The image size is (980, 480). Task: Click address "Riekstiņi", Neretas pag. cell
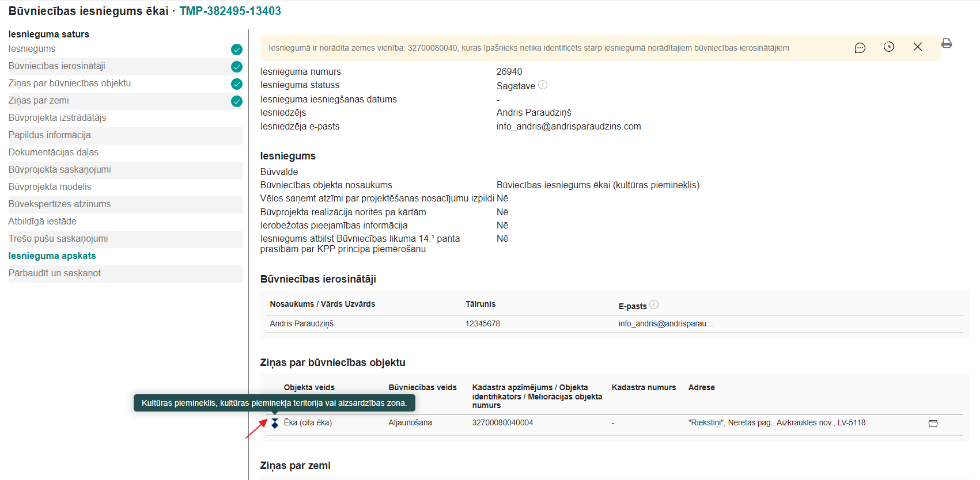pyautogui.click(x=777, y=422)
